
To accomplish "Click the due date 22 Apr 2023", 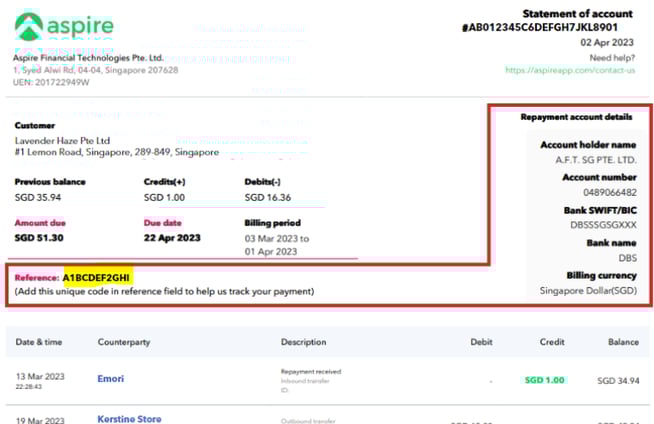I will coord(172,238).
